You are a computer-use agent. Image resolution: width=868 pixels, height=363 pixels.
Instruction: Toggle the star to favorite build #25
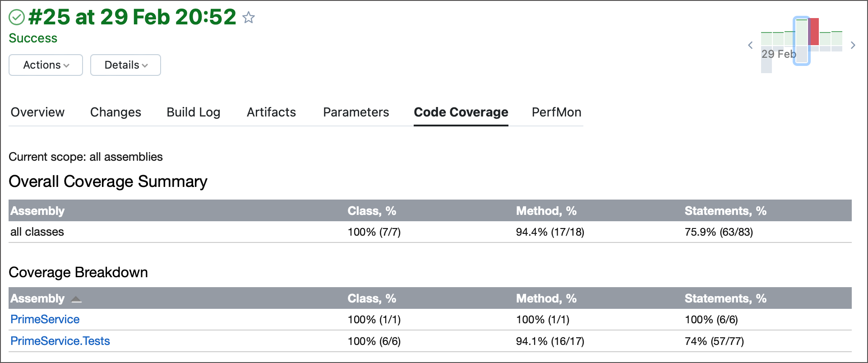point(249,18)
